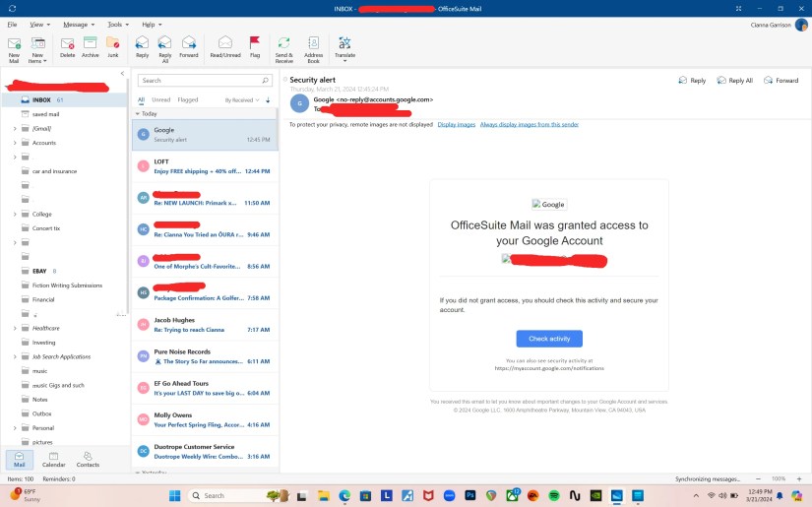Screen dimensions: 812x507
Task: Open the LOFT free shipping email
Action: click(x=205, y=166)
